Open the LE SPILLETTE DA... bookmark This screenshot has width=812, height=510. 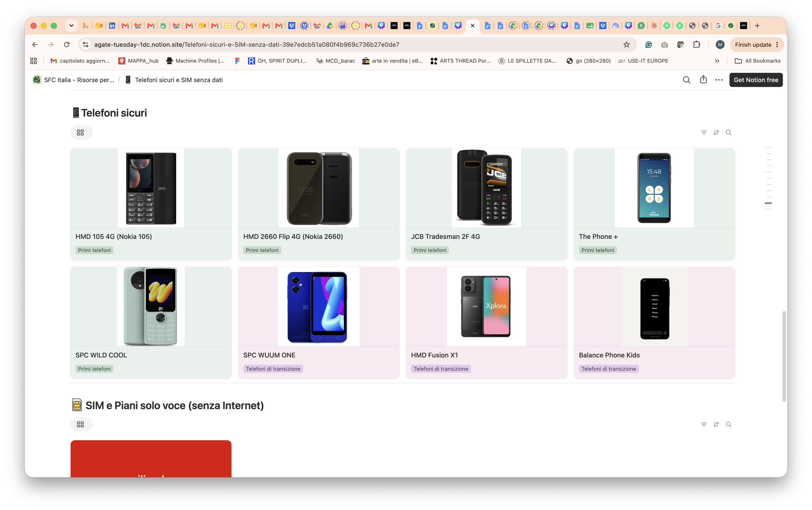click(527, 61)
